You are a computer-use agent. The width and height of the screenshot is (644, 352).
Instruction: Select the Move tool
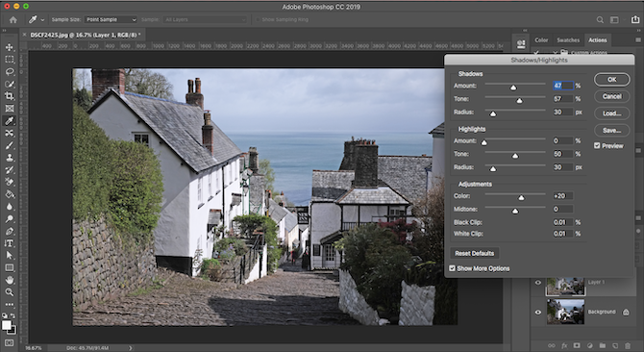9,47
